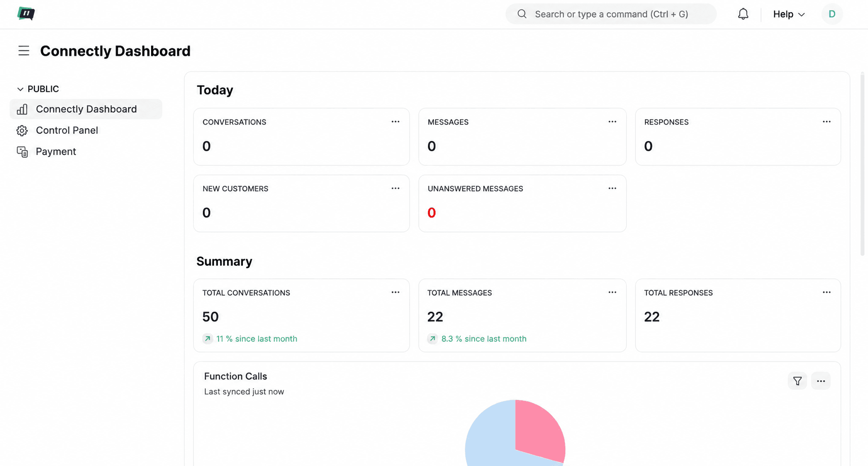Click '11 % since last month' text

[257, 339]
